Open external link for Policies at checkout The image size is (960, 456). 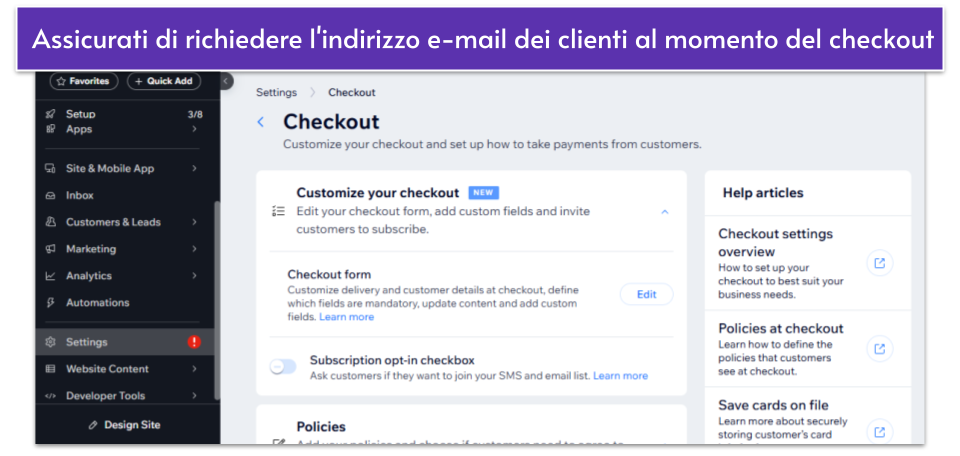[879, 349]
